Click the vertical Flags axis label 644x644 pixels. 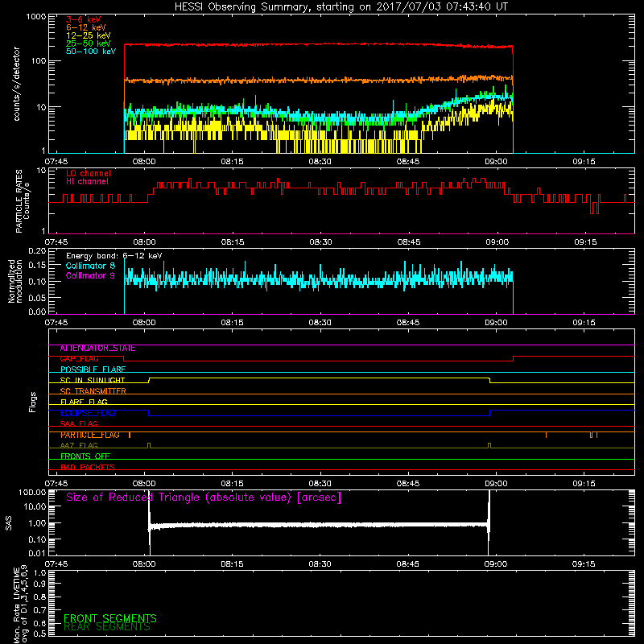click(33, 402)
